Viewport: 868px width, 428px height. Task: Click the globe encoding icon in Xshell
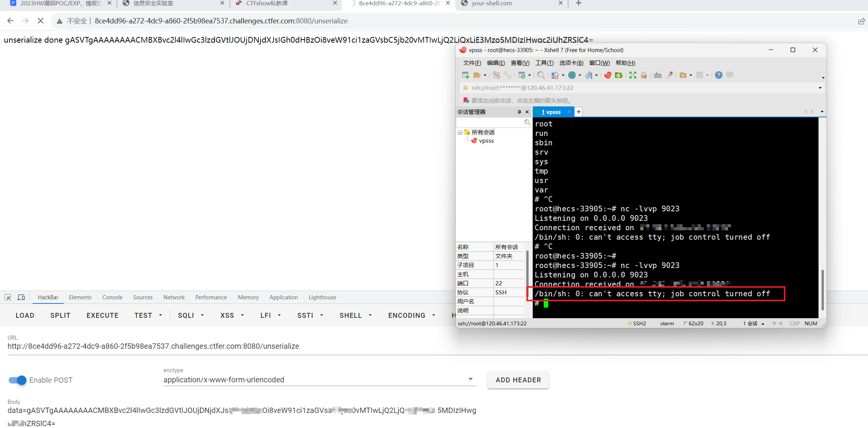(x=572, y=75)
